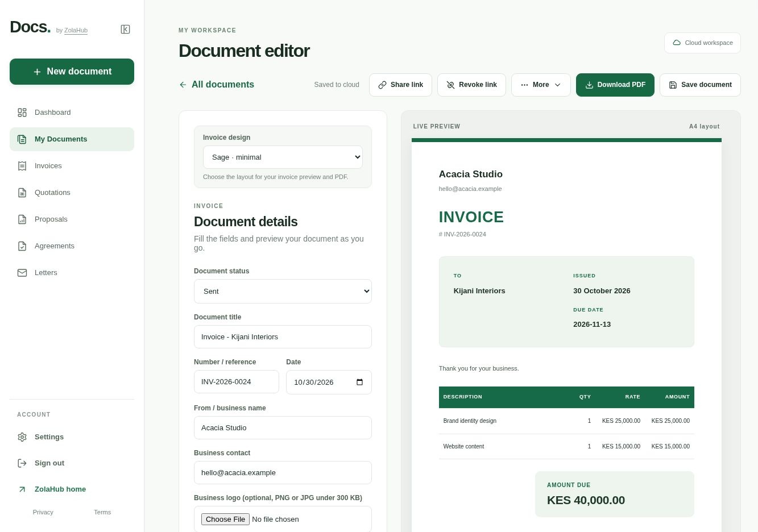The height and width of the screenshot is (532, 758).
Task: Expand the More actions menu
Action: pos(541,85)
